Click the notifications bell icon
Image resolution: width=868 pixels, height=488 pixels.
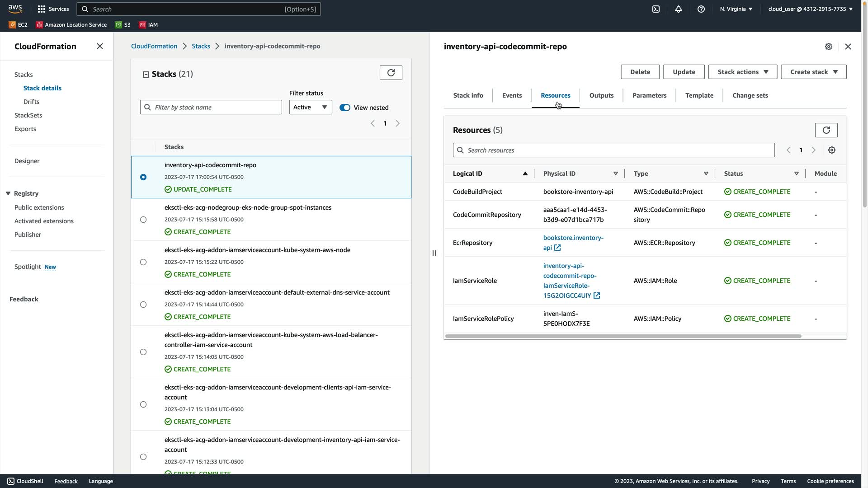pyautogui.click(x=679, y=9)
